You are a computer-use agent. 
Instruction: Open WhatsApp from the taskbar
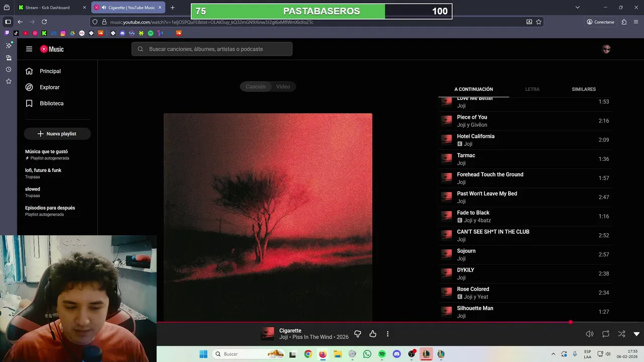367,354
